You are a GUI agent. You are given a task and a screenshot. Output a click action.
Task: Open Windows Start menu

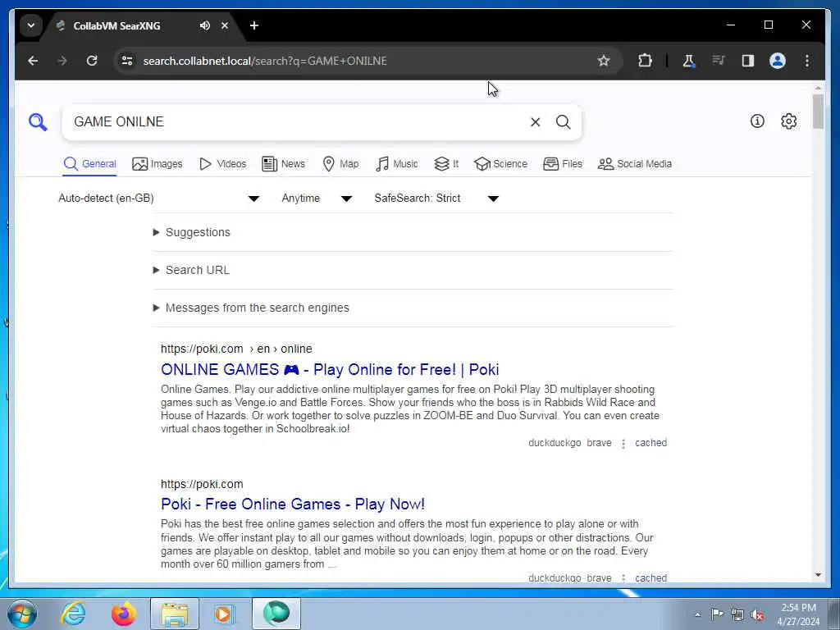tap(22, 614)
